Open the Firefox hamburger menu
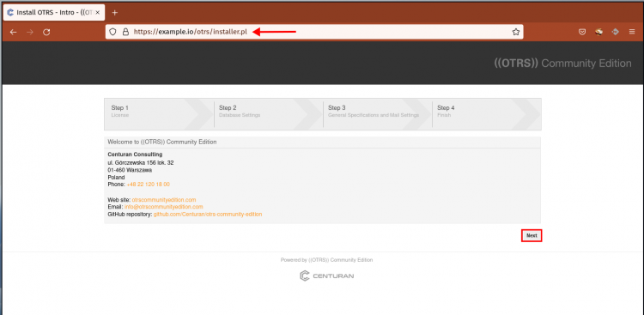 632,32
